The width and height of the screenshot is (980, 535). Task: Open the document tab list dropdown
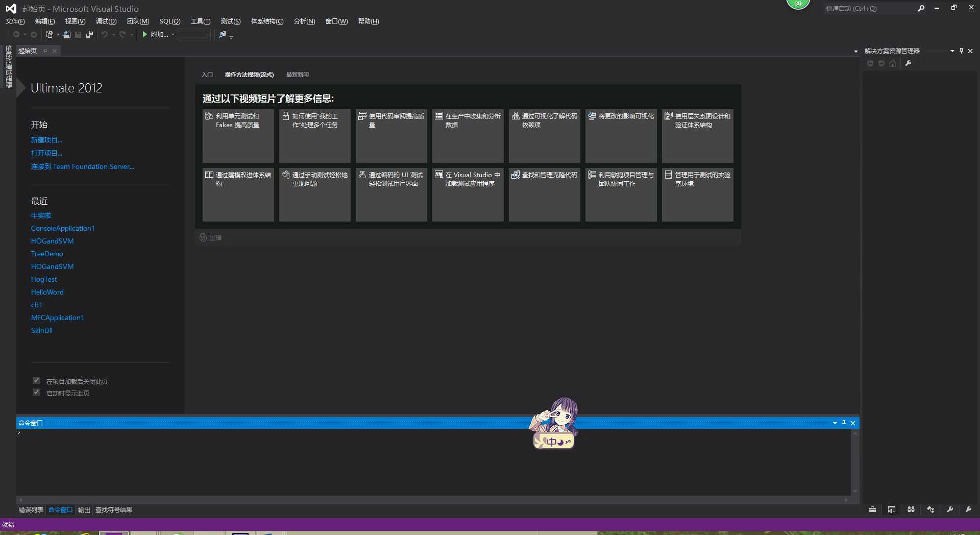855,51
